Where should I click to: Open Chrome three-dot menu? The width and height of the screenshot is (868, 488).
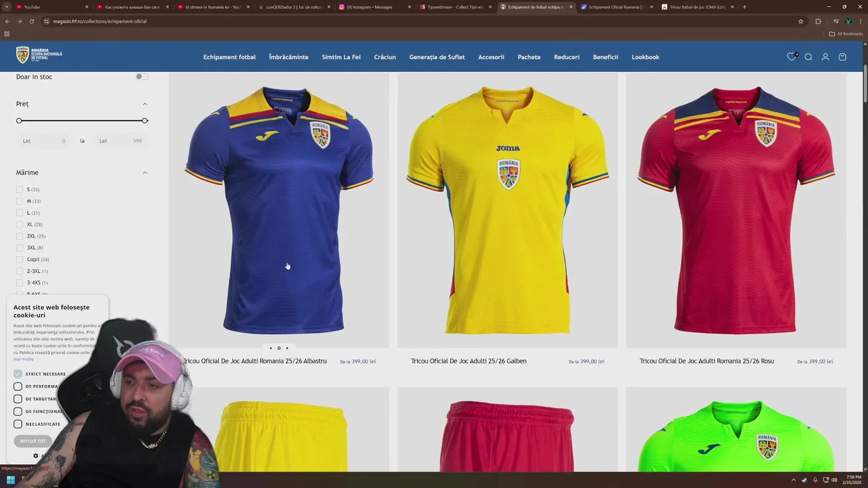(860, 21)
